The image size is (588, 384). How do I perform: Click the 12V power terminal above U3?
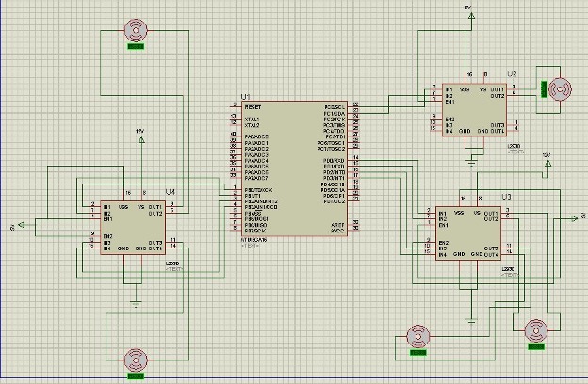click(547, 164)
